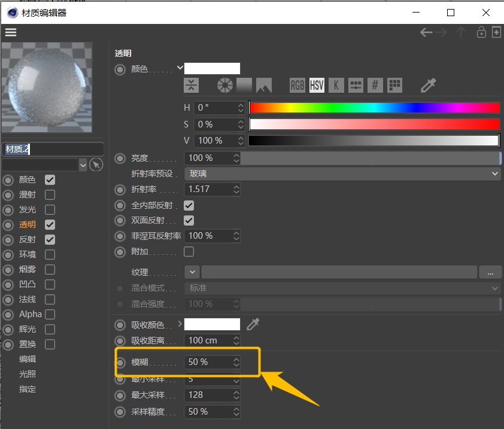Screen dimensions: 504x429
Task: Select the 透明 channel label
Action: [28, 224]
